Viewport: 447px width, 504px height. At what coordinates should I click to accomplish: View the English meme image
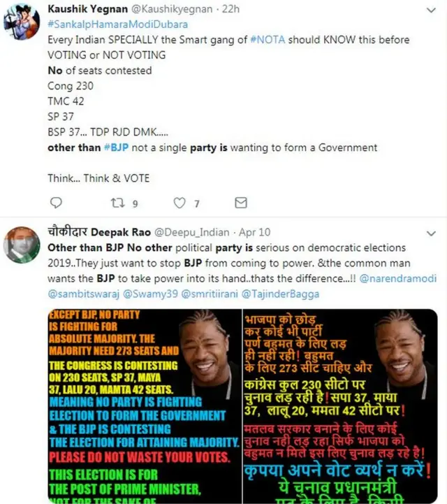click(145, 406)
